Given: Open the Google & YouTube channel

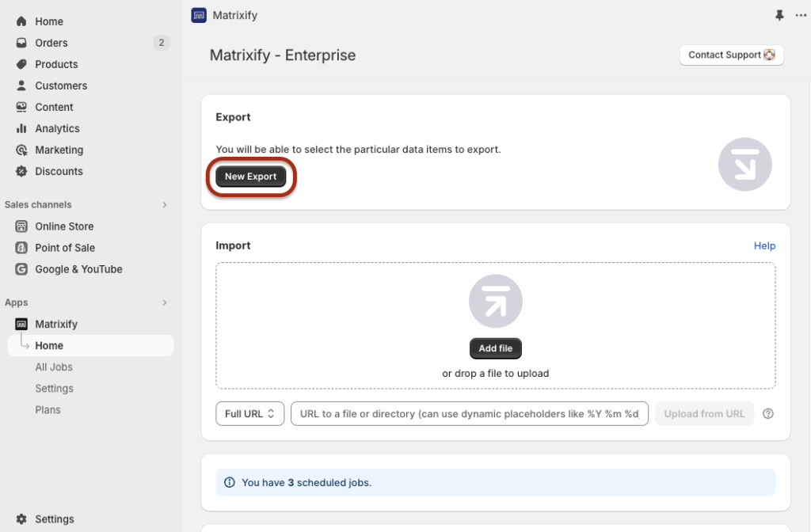Looking at the screenshot, I should point(78,269).
